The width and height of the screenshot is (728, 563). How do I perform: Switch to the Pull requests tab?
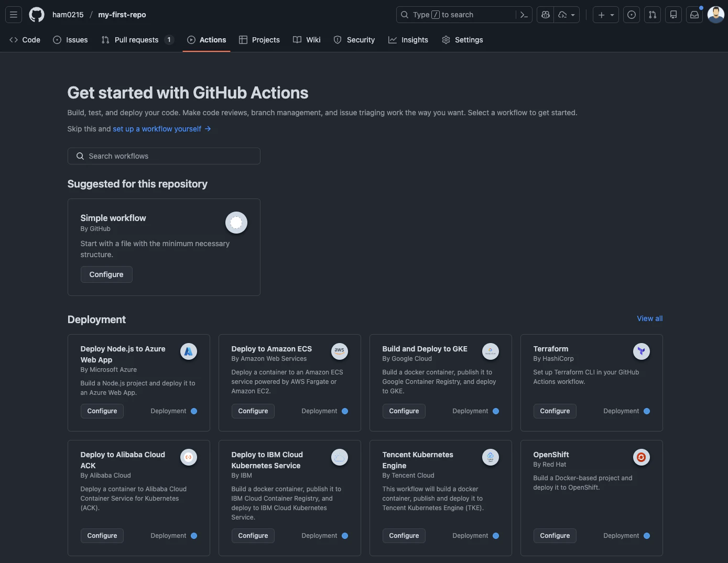point(137,40)
